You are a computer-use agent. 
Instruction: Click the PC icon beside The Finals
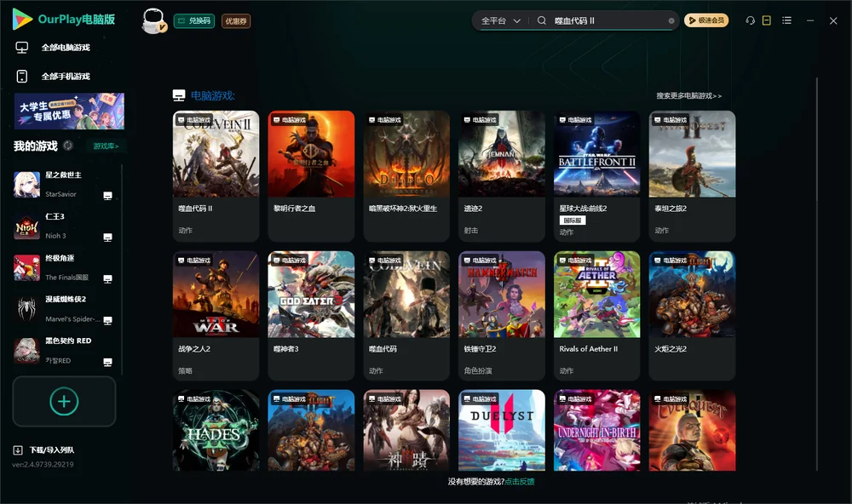107,278
